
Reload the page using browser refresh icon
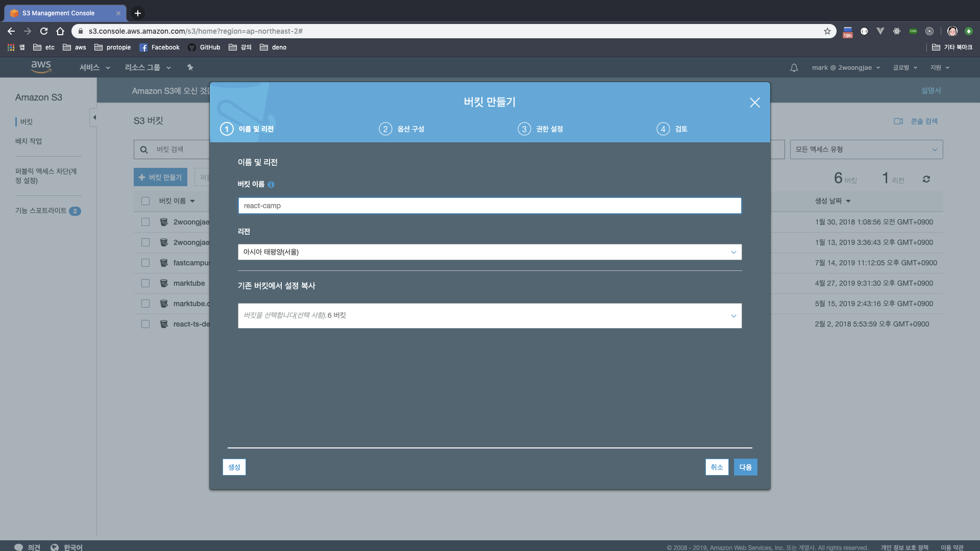coord(44,31)
